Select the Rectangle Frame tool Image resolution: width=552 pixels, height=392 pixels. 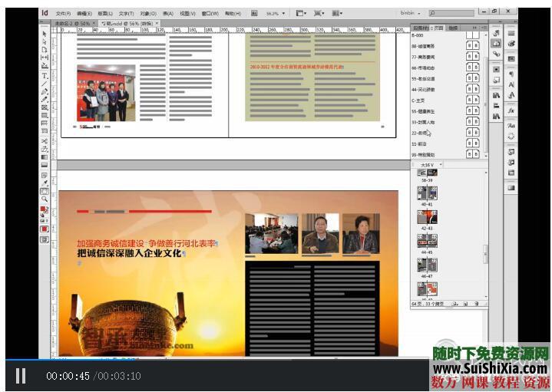45,107
